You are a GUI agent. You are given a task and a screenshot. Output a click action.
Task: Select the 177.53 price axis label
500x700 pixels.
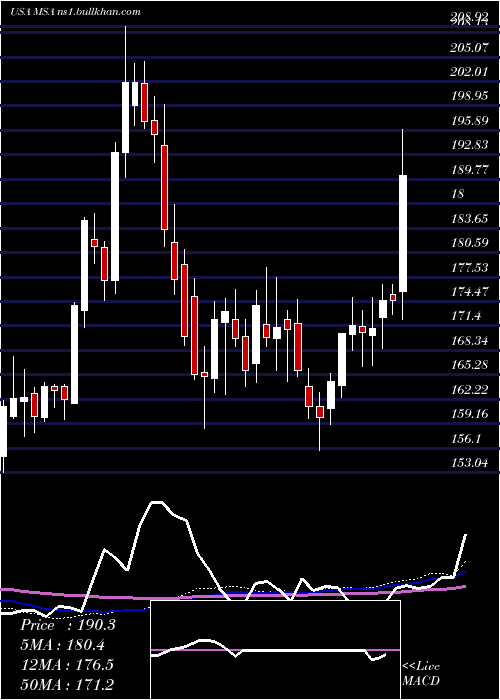[469, 267]
